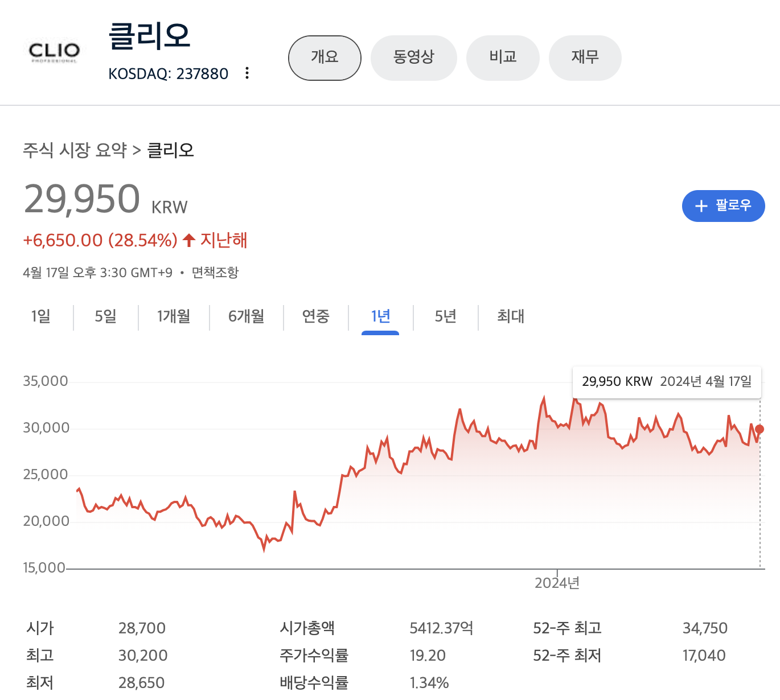
Task: Switch chart to 6개월 range
Action: pos(246,316)
